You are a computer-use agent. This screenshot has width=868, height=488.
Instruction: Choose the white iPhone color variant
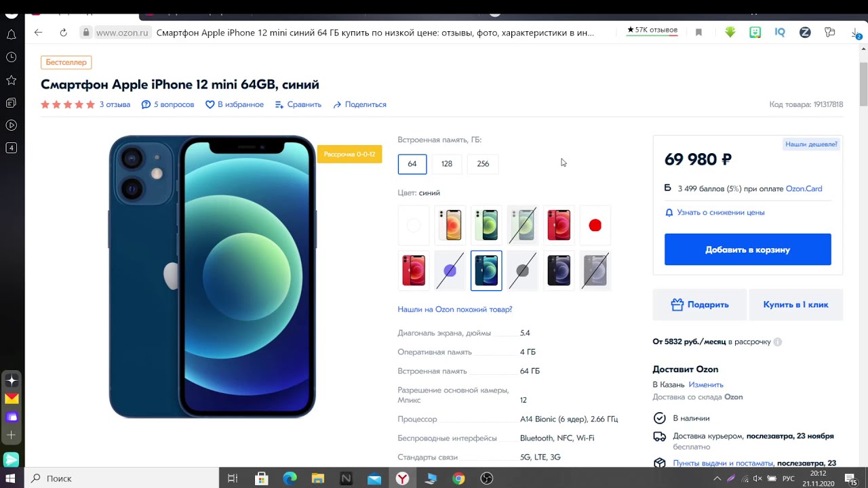click(x=450, y=225)
